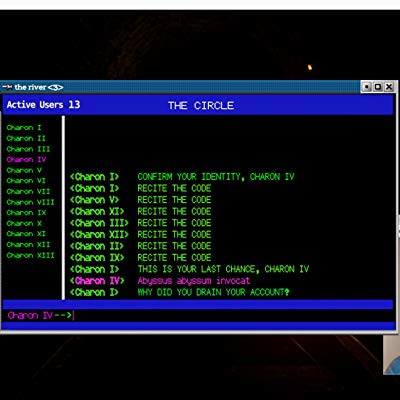Select Charon XIII in the user list
400x400 pixels.
tap(30, 256)
